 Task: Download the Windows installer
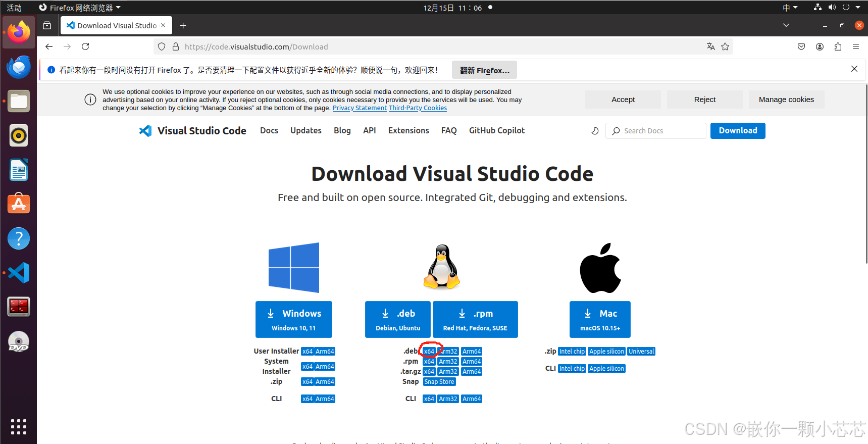[x=294, y=319]
